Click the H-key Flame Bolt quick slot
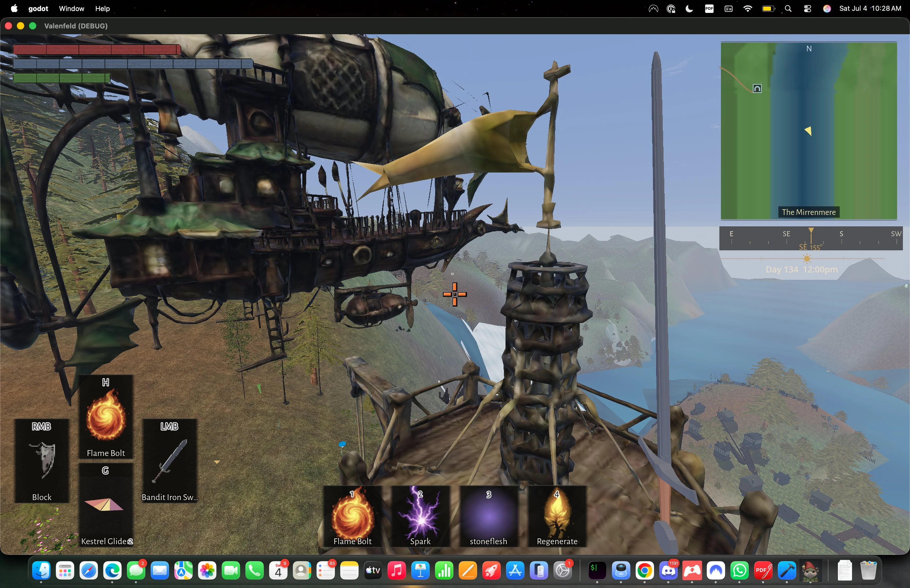 (x=106, y=417)
